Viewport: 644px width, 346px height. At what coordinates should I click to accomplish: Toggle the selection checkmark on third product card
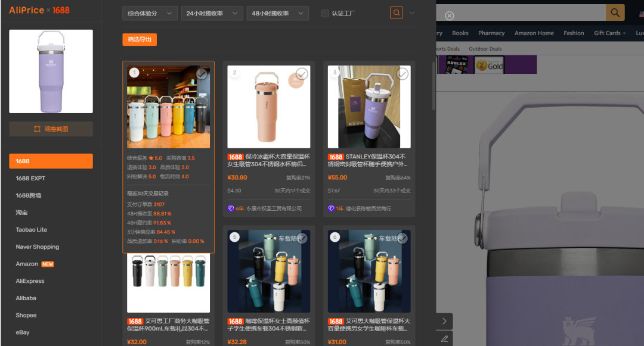402,74
